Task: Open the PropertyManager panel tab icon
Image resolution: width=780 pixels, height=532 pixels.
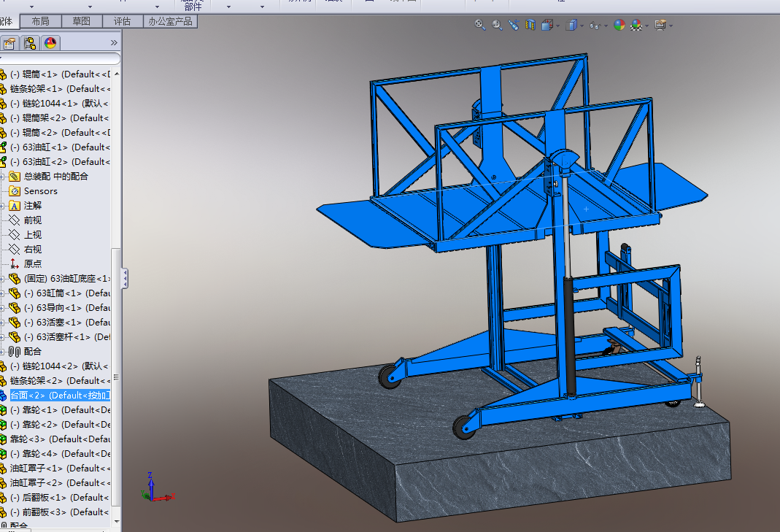Action: (10, 43)
